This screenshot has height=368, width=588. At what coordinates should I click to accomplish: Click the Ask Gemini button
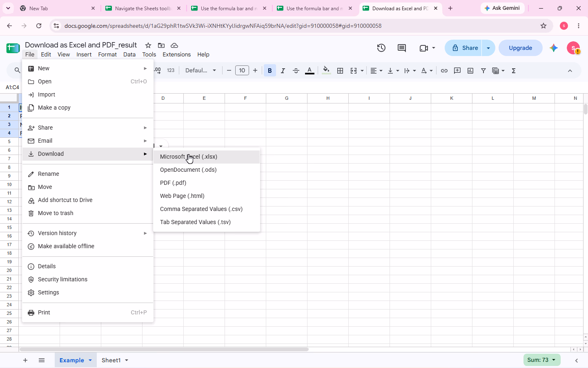click(x=502, y=8)
